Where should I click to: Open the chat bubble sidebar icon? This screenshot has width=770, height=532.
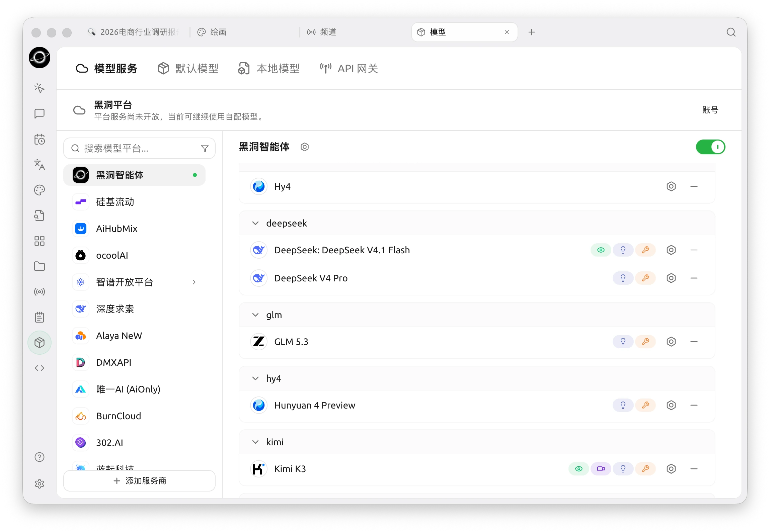(40, 114)
